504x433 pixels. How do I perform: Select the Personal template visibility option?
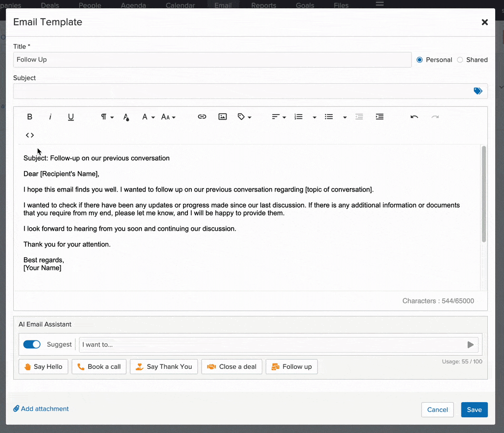[x=419, y=59]
